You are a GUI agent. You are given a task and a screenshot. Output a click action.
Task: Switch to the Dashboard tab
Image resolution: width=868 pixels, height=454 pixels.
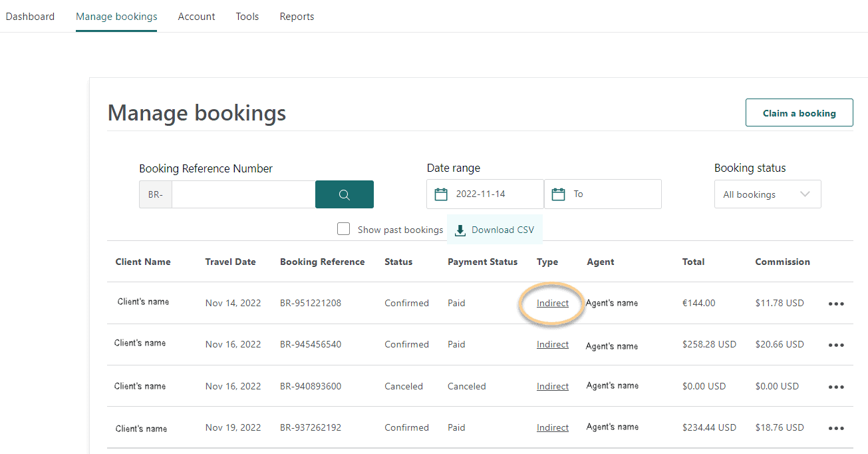30,16
